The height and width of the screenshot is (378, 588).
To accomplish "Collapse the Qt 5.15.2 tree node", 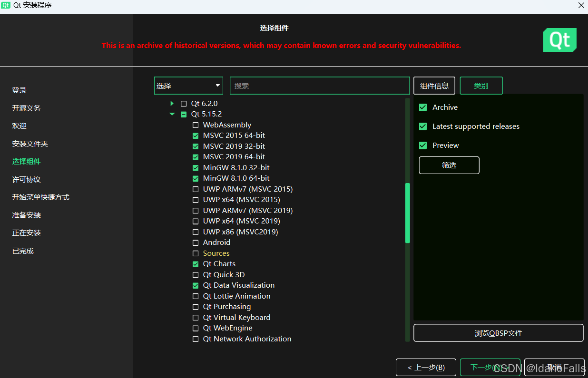I will [172, 114].
